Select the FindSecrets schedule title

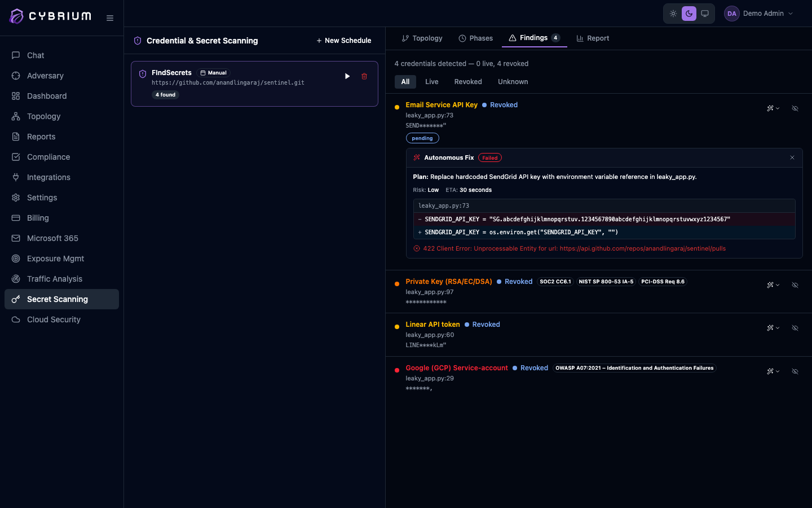[x=171, y=73]
